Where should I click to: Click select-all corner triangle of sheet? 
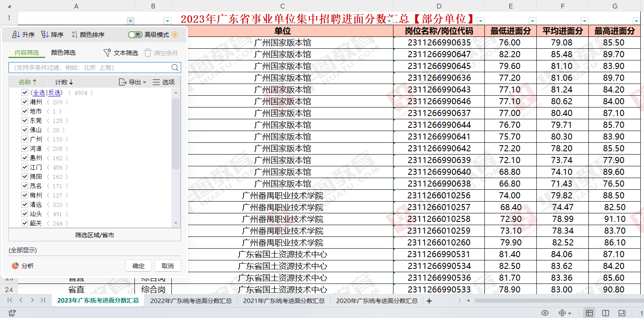pos(9,6)
